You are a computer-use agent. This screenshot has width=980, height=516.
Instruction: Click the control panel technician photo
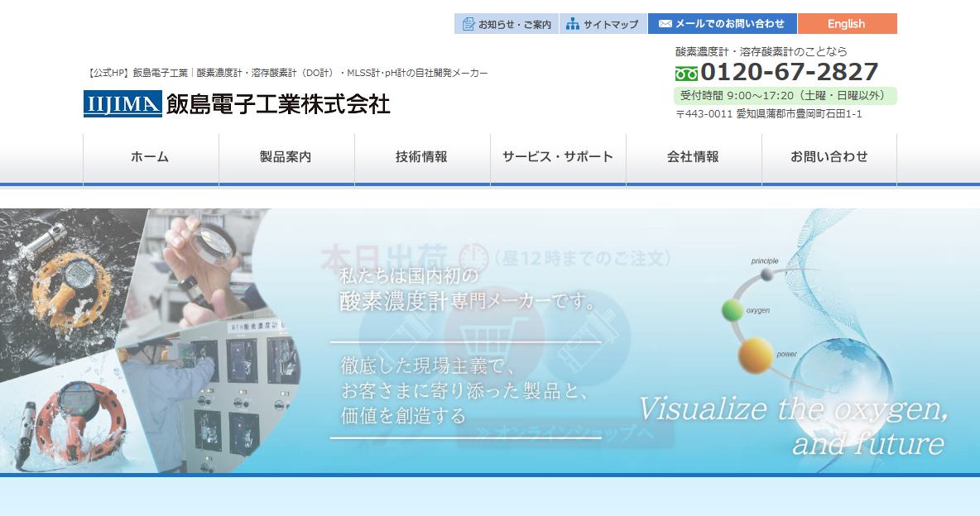tap(209, 397)
